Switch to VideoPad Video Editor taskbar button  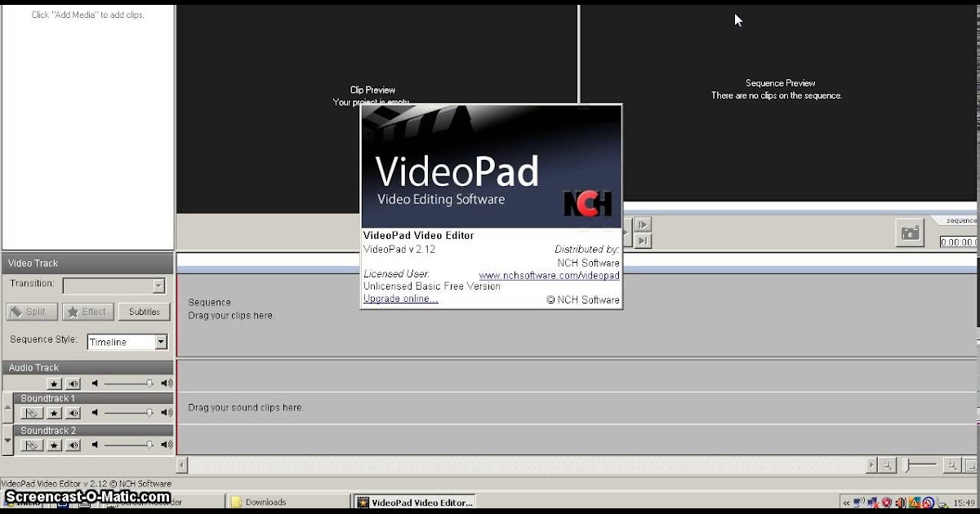tap(414, 502)
